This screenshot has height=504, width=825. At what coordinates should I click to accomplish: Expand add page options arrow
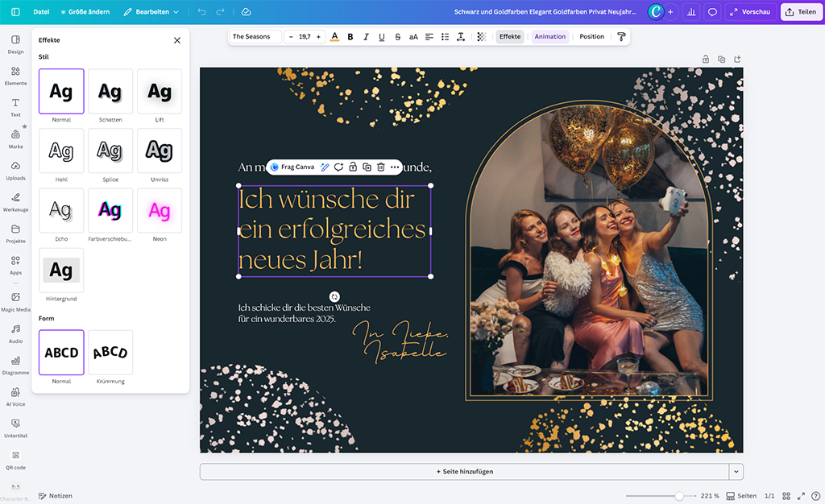[x=736, y=472]
